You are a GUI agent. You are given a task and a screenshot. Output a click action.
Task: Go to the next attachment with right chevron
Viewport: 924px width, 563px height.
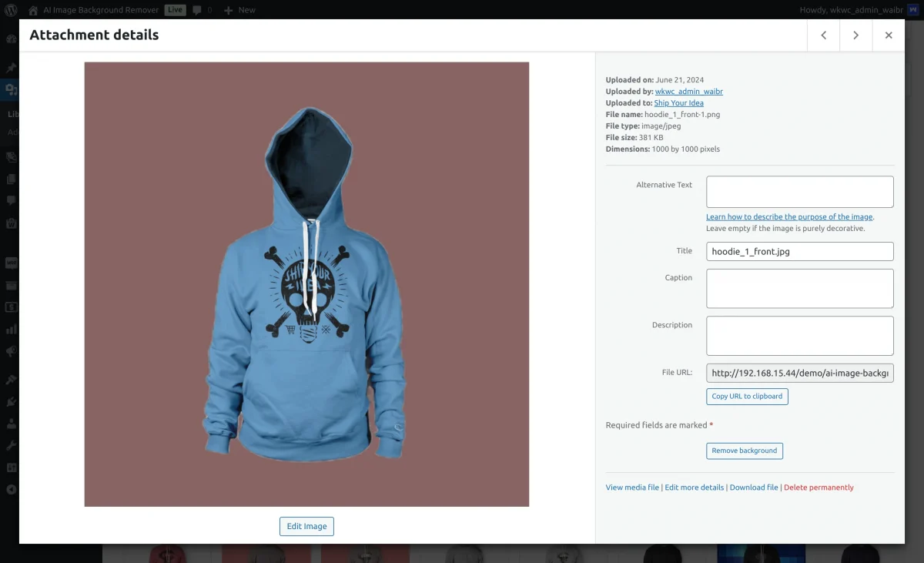[x=855, y=35]
